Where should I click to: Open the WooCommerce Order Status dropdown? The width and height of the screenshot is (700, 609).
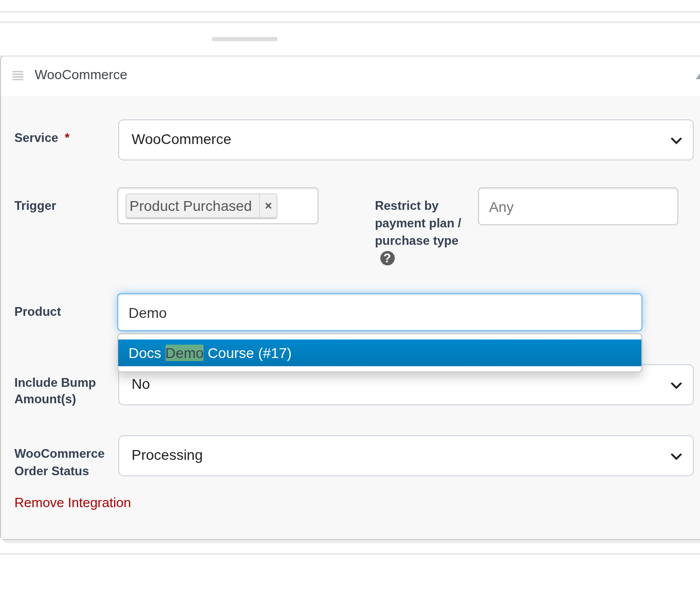406,456
